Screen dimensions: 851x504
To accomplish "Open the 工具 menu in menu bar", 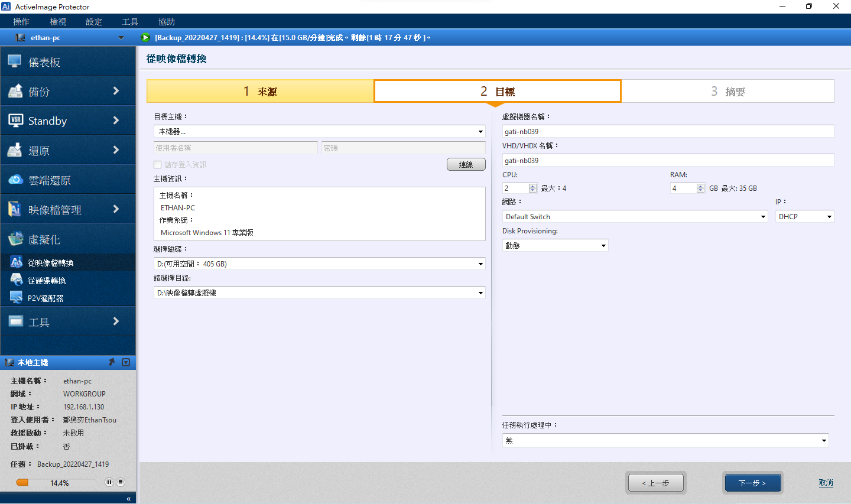I will [x=129, y=22].
